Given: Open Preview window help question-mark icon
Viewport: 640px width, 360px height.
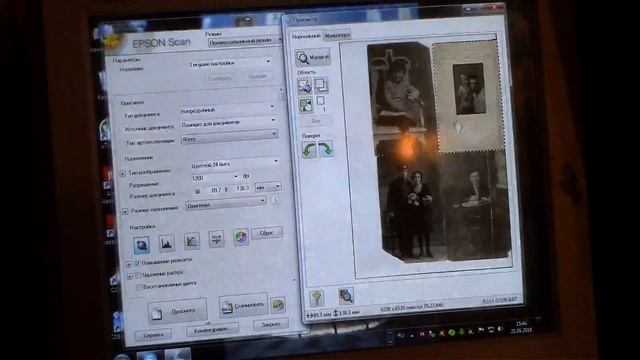Looking at the screenshot, I should pyautogui.click(x=317, y=298).
